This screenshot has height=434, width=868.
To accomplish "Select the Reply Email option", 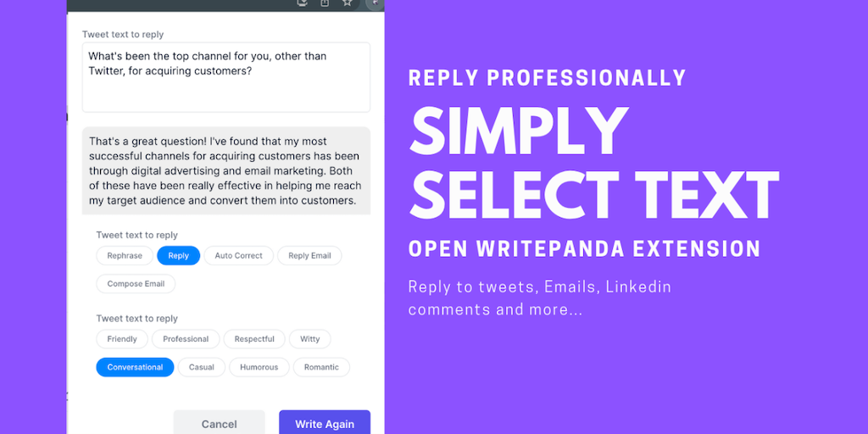I will click(309, 255).
